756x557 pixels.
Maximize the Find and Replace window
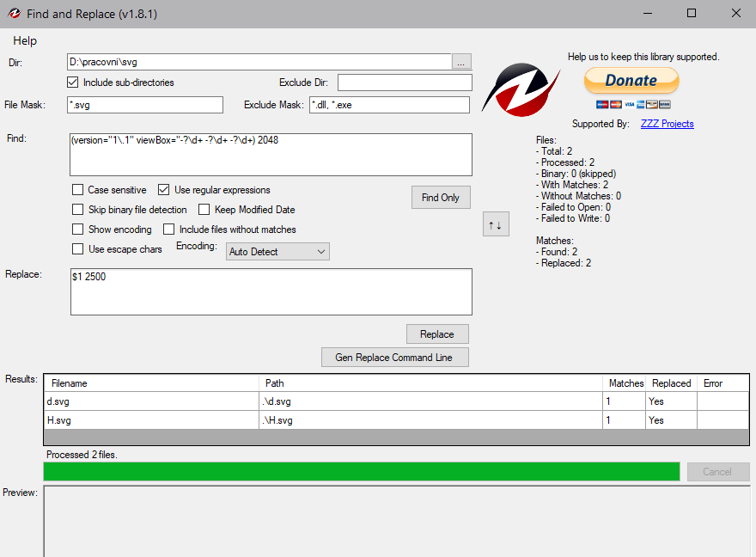[x=692, y=13]
